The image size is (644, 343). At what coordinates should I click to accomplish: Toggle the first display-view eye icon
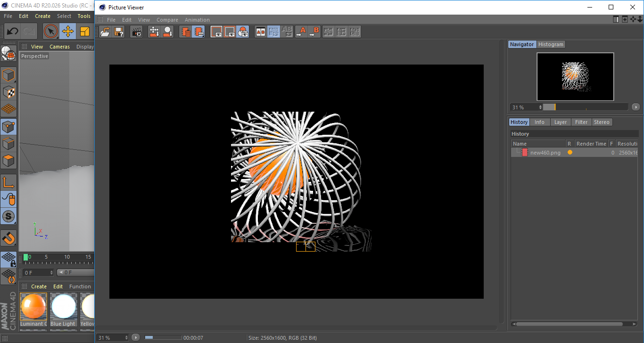click(216, 32)
